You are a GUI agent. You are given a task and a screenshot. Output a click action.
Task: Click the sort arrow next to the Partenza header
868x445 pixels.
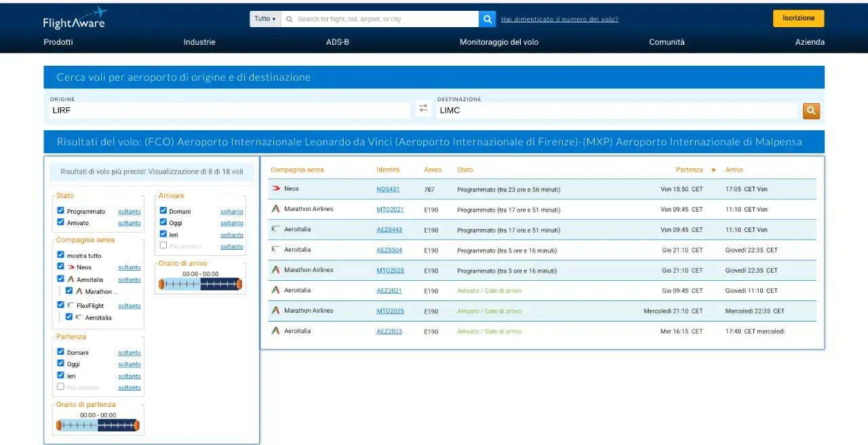[x=713, y=170]
